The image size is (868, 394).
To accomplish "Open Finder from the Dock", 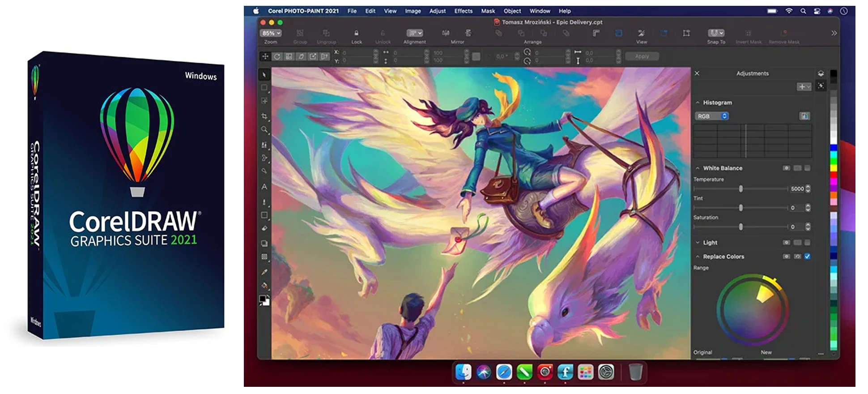I will tap(463, 372).
